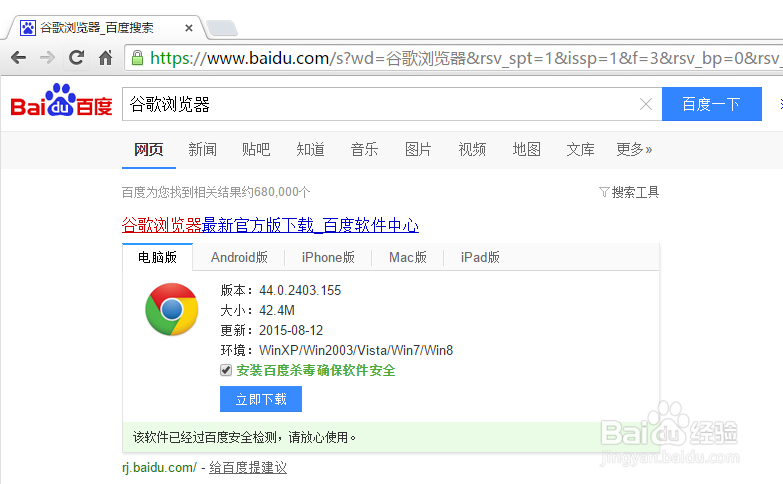Click the 谷歌浏览器_百度搜索 browser tab title

click(x=96, y=28)
